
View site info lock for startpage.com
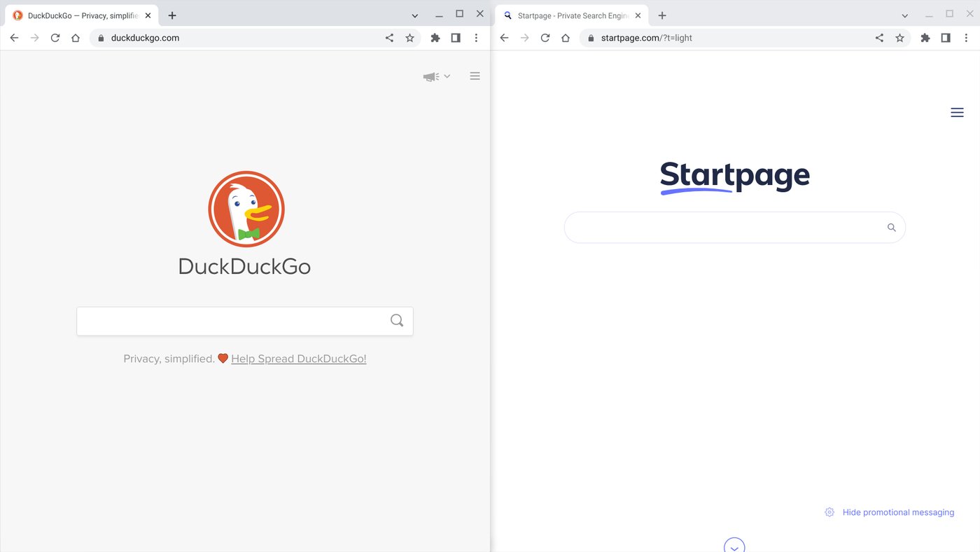click(591, 38)
